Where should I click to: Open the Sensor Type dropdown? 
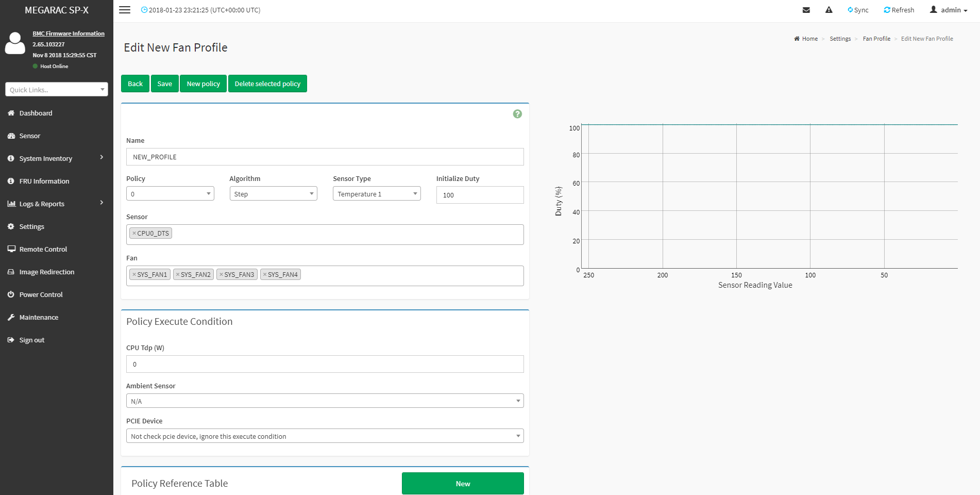(377, 194)
